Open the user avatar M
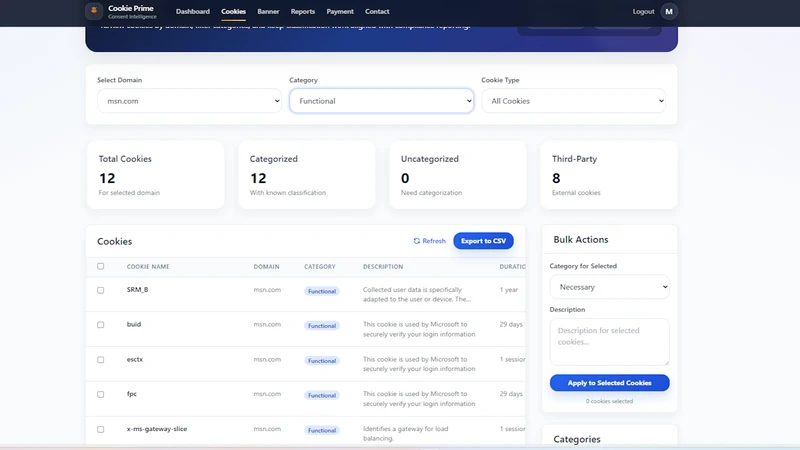This screenshot has width=800, height=450. 669,11
